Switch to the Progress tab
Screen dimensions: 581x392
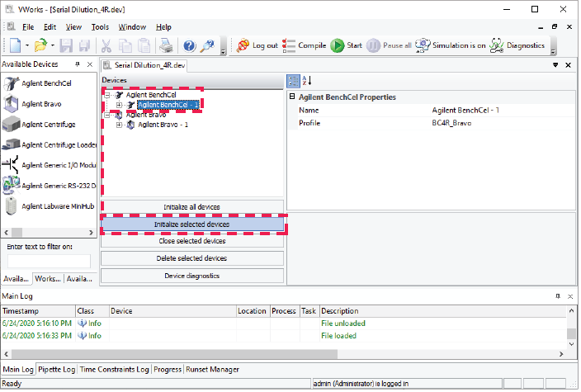(168, 370)
